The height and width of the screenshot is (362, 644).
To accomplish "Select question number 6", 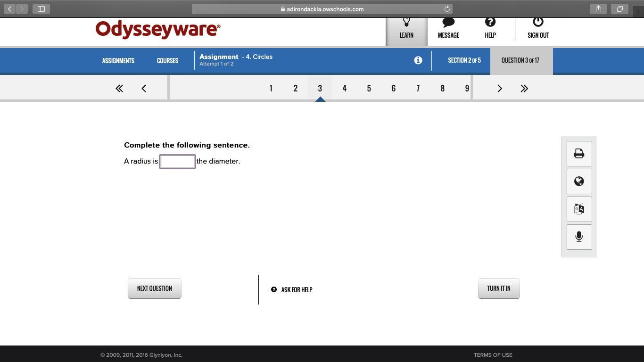I will (x=394, y=89).
